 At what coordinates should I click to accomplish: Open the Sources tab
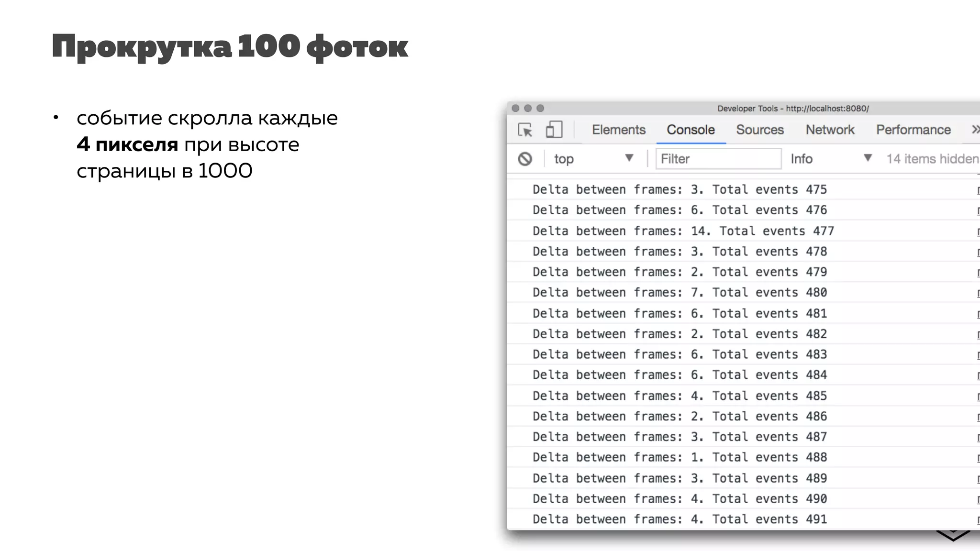pyautogui.click(x=760, y=130)
